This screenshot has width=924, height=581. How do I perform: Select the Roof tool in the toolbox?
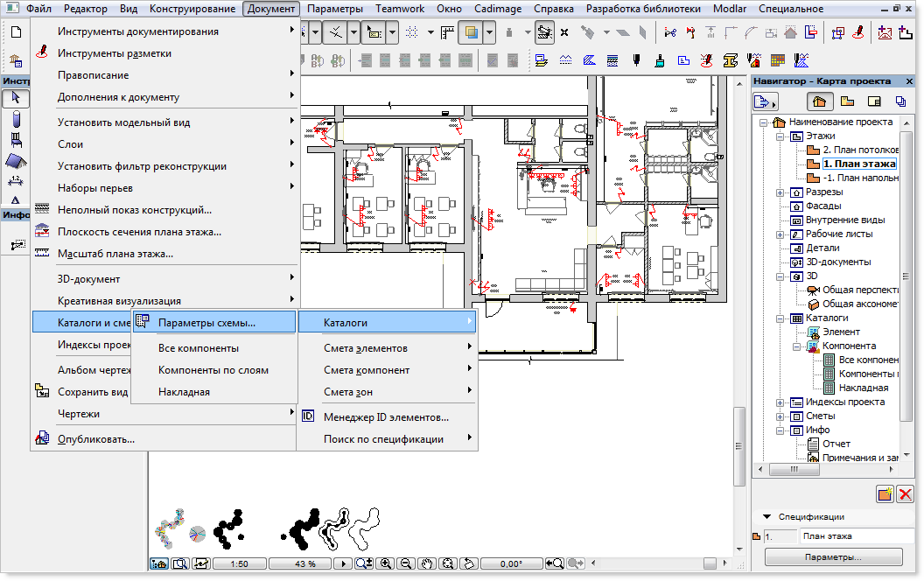click(16, 161)
